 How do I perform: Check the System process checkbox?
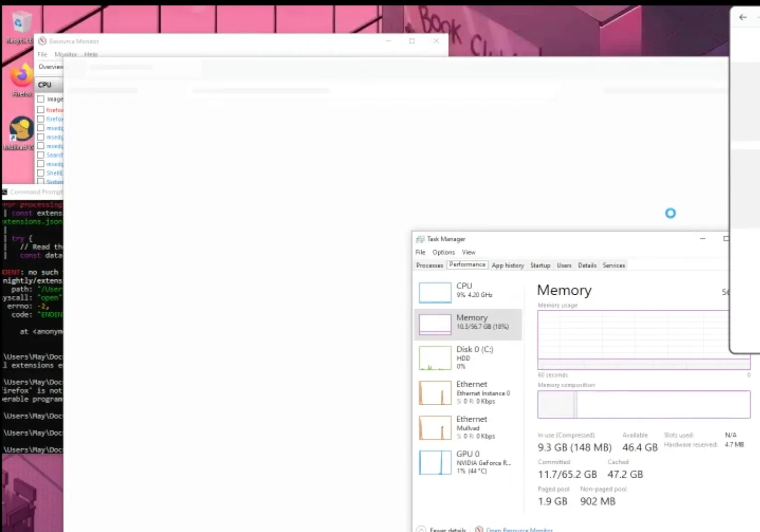41,182
